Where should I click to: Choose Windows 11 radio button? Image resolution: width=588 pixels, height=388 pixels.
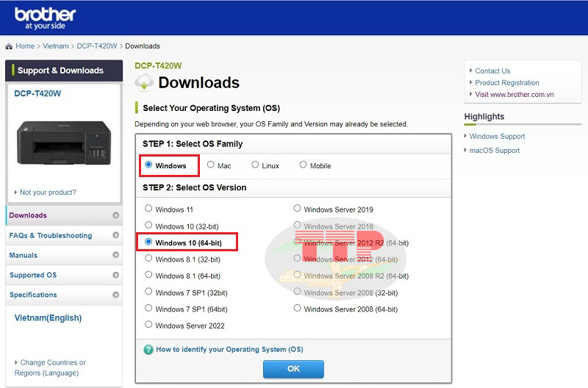click(148, 208)
